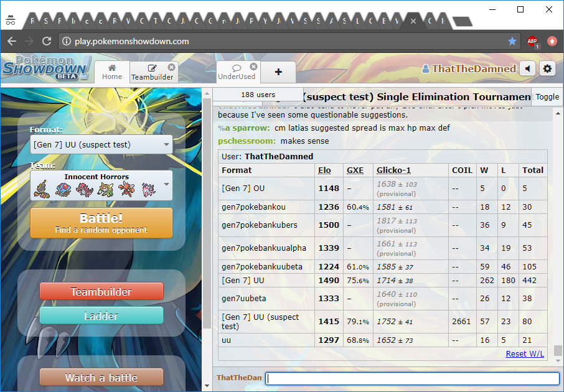Close the Teambuilder tab
The width and height of the screenshot is (564, 392).
pyautogui.click(x=172, y=67)
